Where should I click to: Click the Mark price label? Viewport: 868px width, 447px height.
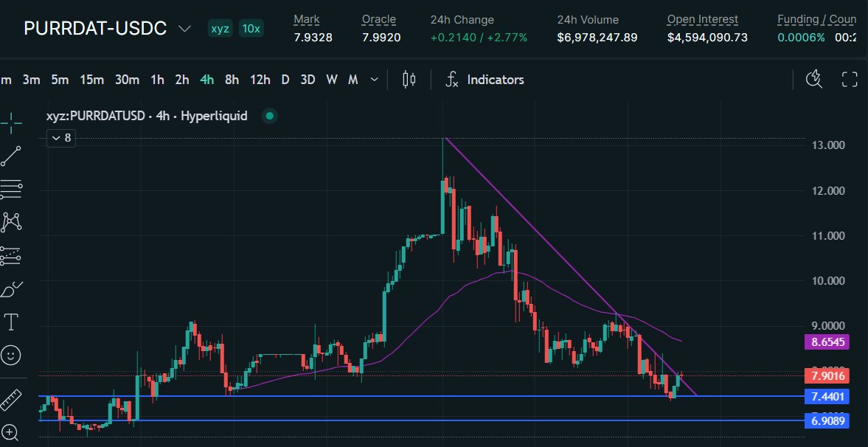click(307, 19)
